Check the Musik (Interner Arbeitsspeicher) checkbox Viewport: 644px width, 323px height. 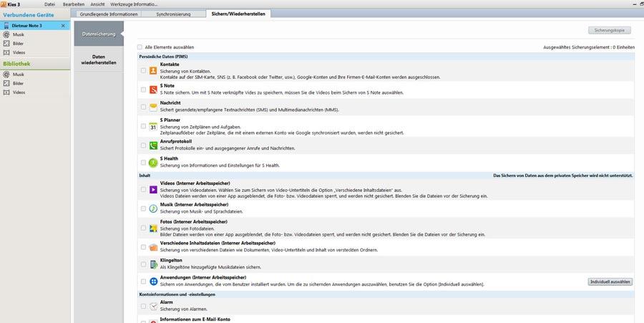[144, 208]
